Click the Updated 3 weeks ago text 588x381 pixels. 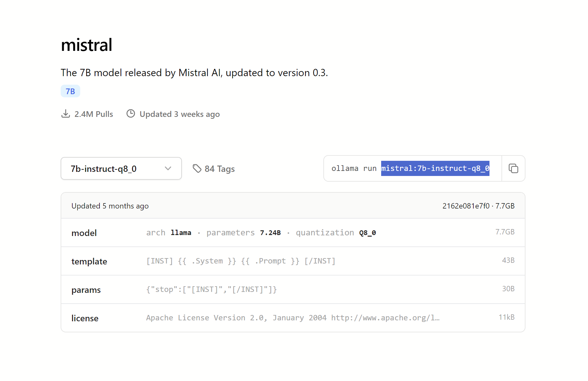pyautogui.click(x=180, y=114)
